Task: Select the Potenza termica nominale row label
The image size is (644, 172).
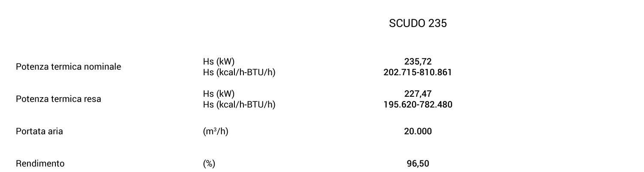Action: pos(68,67)
